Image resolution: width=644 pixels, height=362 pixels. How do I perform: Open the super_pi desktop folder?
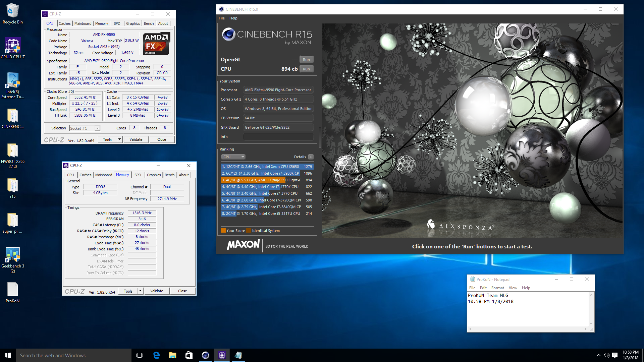click(x=12, y=223)
